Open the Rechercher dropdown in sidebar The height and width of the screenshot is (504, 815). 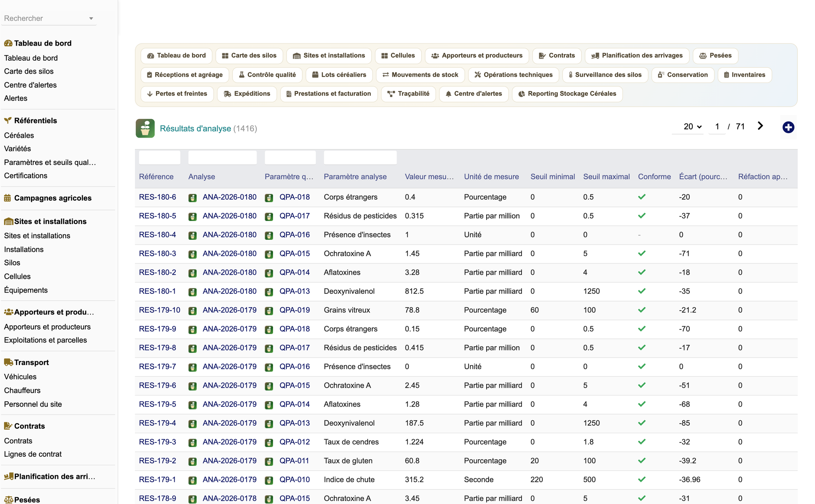point(49,18)
